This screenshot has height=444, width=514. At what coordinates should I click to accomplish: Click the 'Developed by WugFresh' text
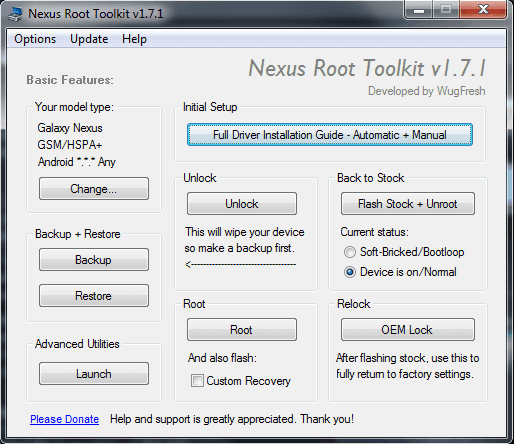[x=427, y=91]
